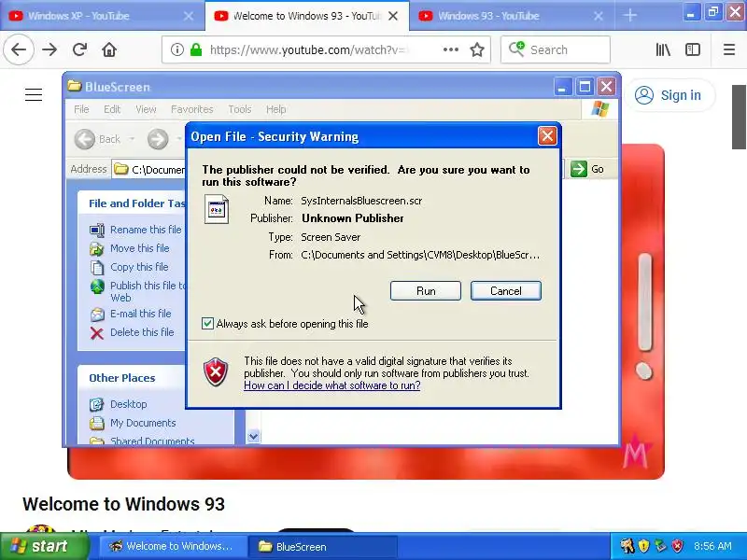Click Run in the Security Warning dialog
This screenshot has width=747, height=560.
tap(426, 291)
